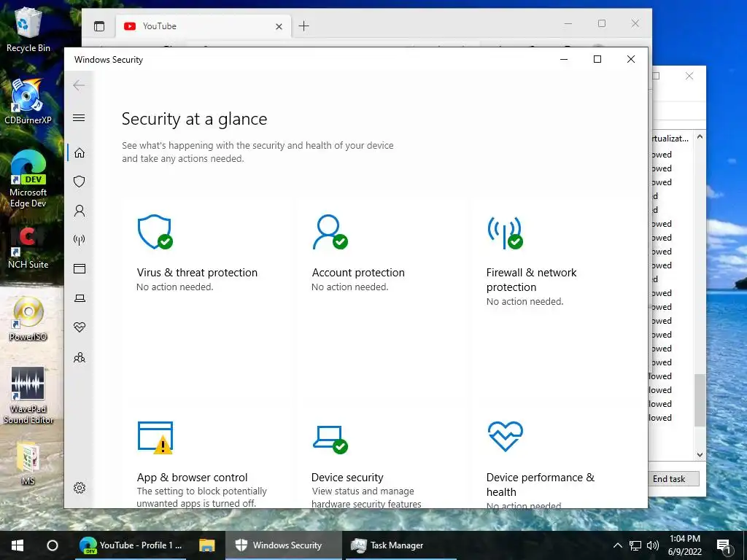Open the Firewall & network protection tile icon
Viewport: 747px width, 560px height.
[505, 233]
